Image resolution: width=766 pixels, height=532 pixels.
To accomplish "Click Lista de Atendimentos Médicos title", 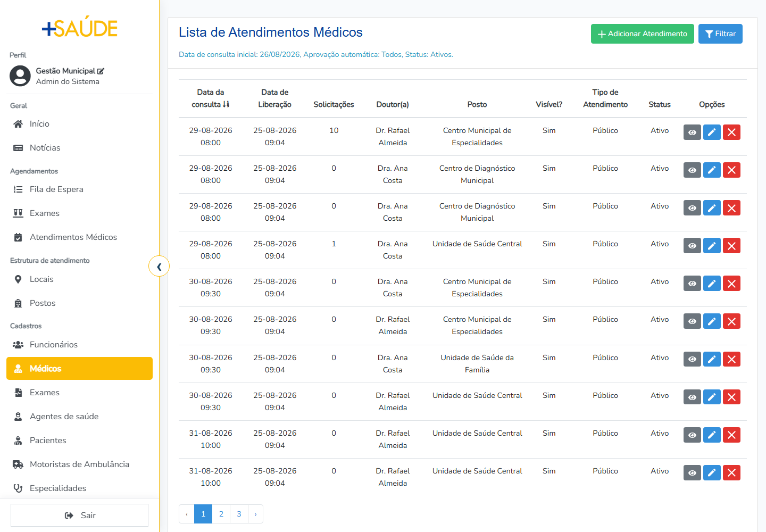I will coord(271,32).
